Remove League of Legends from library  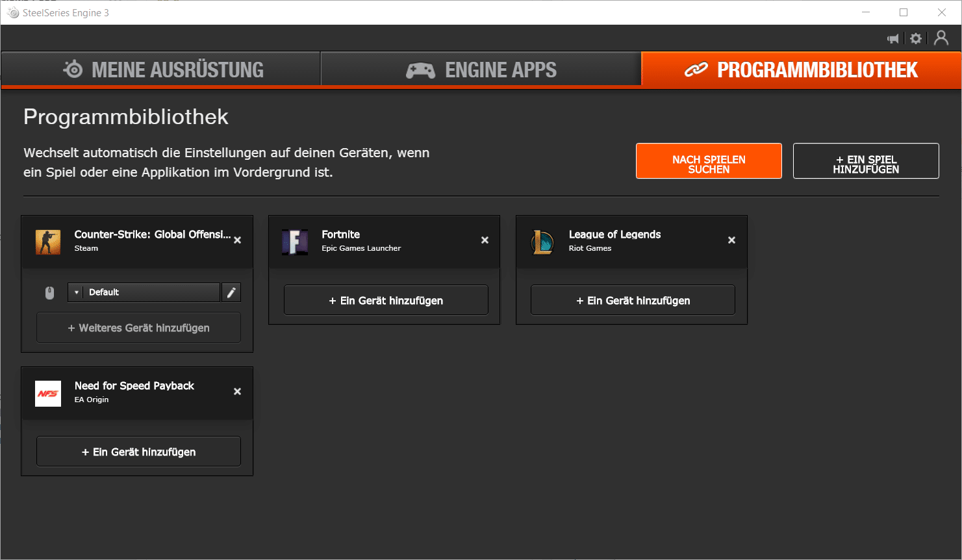click(x=731, y=240)
